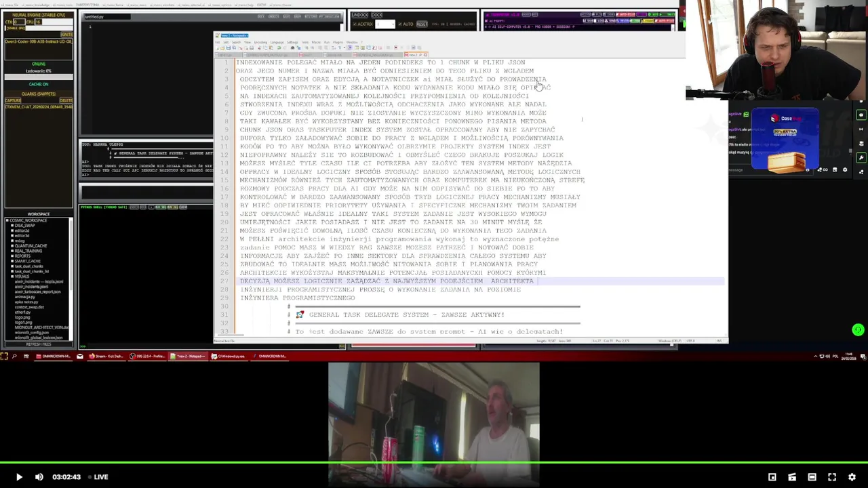Click the CTX value input field

pyautogui.click(x=19, y=22)
